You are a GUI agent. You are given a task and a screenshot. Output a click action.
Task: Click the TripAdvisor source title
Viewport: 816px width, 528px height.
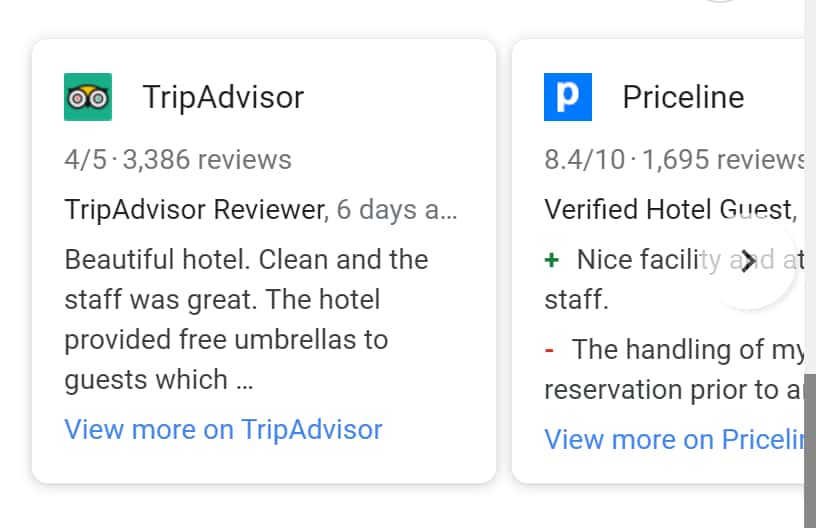pyautogui.click(x=223, y=97)
